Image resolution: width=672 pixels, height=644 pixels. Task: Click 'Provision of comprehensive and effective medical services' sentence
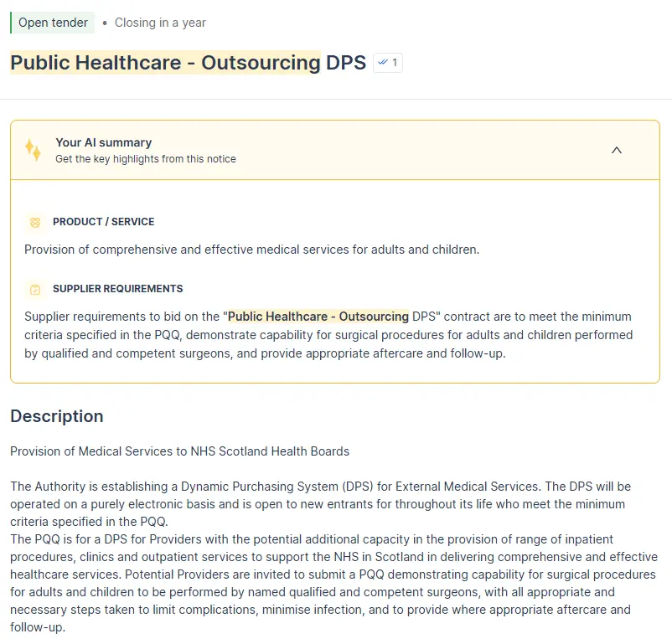252,250
